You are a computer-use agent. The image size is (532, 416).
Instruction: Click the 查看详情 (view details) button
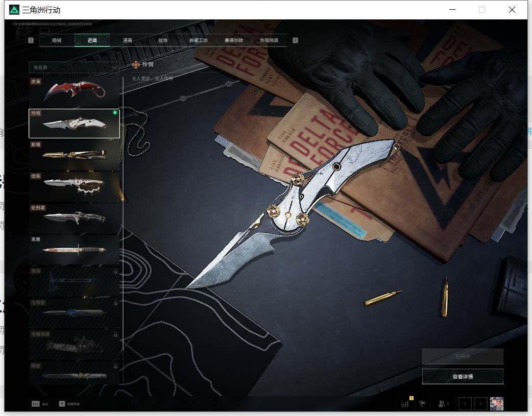point(463,376)
